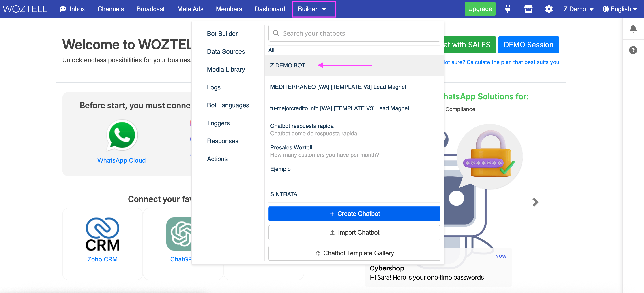This screenshot has width=644, height=293.
Task: Click the Import Chatbot button
Action: [x=354, y=233]
